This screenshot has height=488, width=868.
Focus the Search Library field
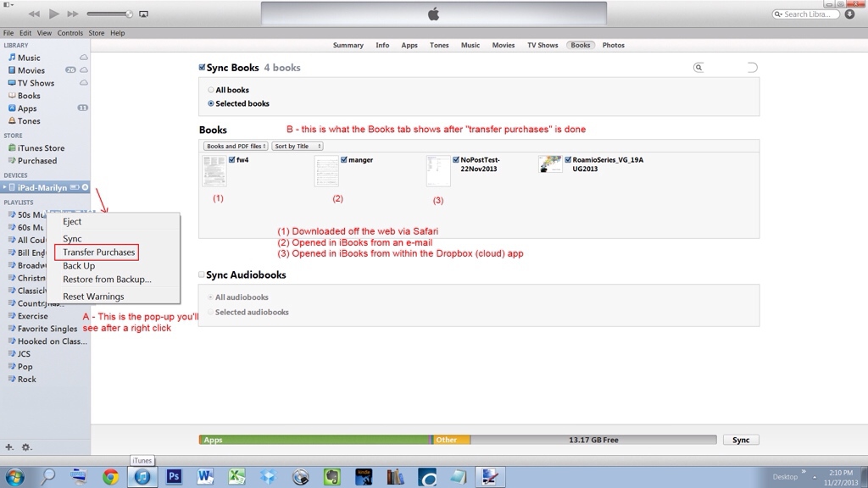(806, 14)
